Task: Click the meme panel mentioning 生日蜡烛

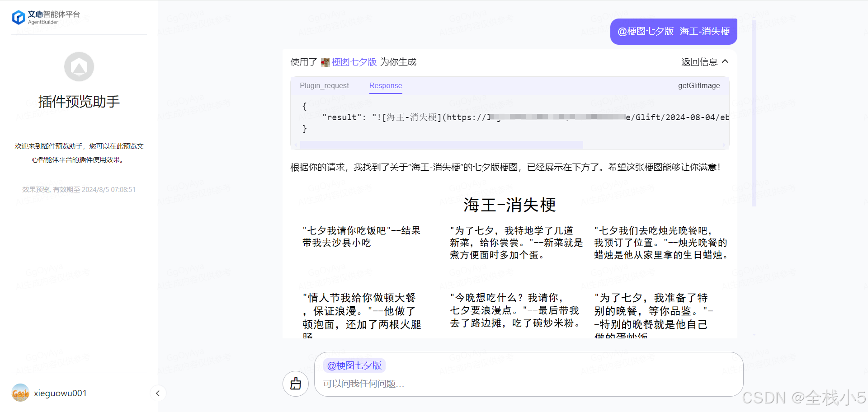Action: click(661, 243)
